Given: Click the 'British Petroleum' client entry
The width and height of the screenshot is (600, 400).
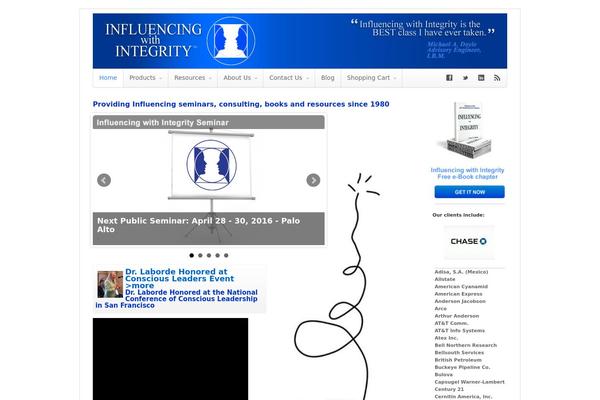Looking at the screenshot, I should coord(458,360).
